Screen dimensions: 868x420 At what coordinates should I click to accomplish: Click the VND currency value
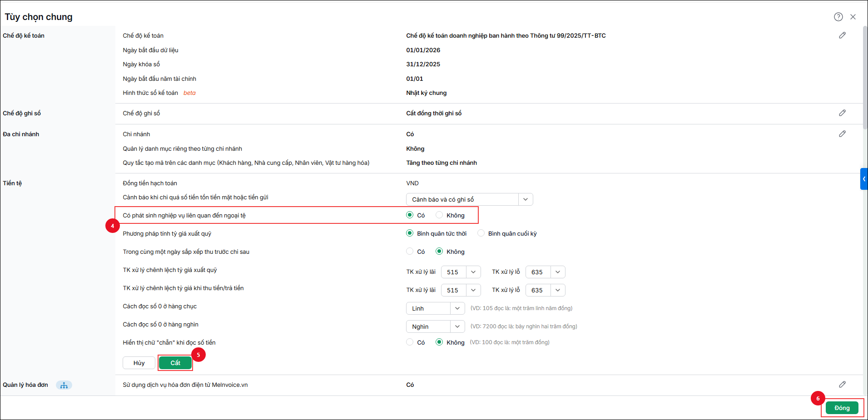pyautogui.click(x=412, y=183)
